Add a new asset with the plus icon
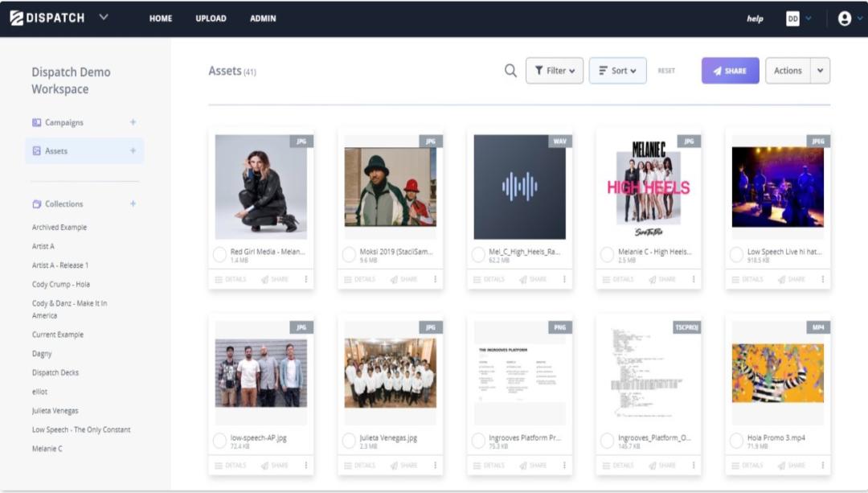This screenshot has width=868, height=493. 133,150
